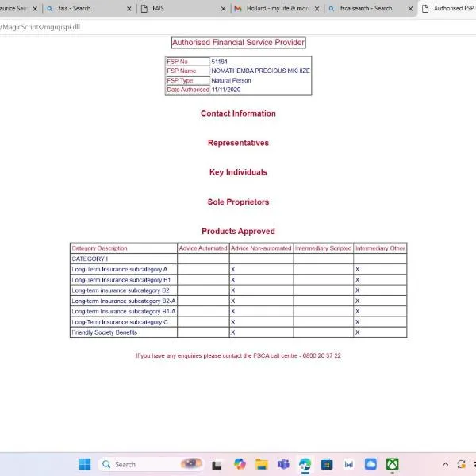
Task: Switch to the 'fsca search - Search' tab
Action: click(x=366, y=9)
